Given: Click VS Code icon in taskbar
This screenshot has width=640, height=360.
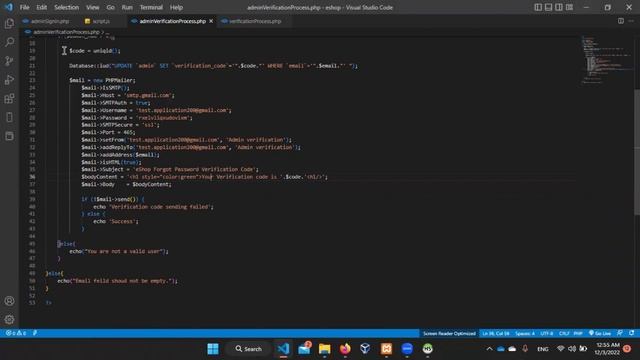Looking at the screenshot, I should [284, 349].
